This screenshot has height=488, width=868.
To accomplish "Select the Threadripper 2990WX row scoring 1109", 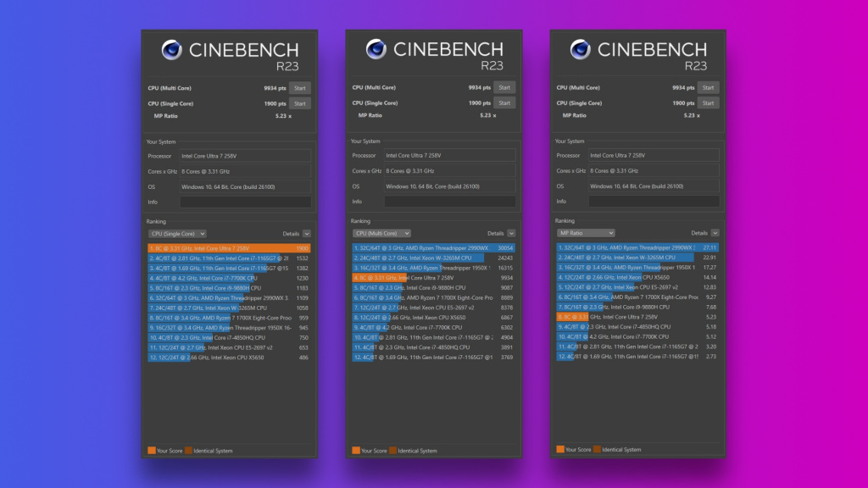I will (229, 298).
